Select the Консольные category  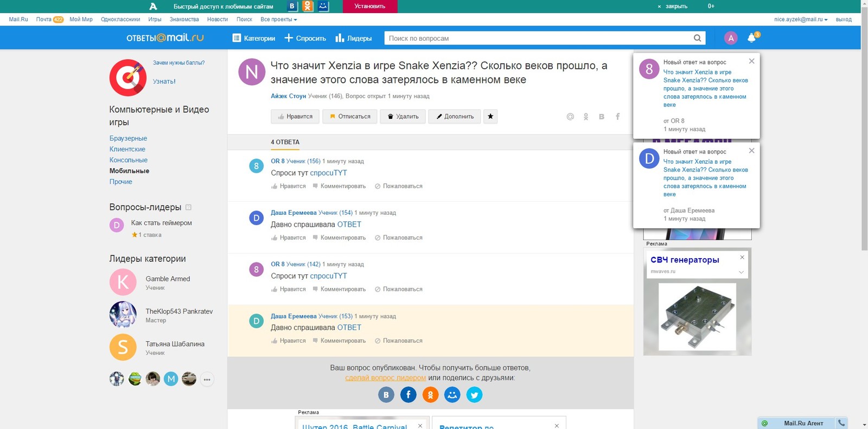[x=129, y=160]
